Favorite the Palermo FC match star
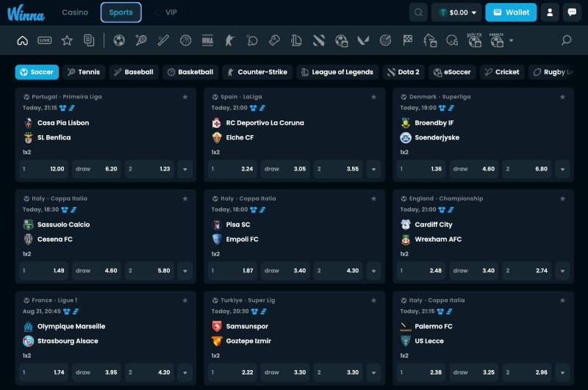Image resolution: width=588 pixels, height=390 pixels. (562, 300)
